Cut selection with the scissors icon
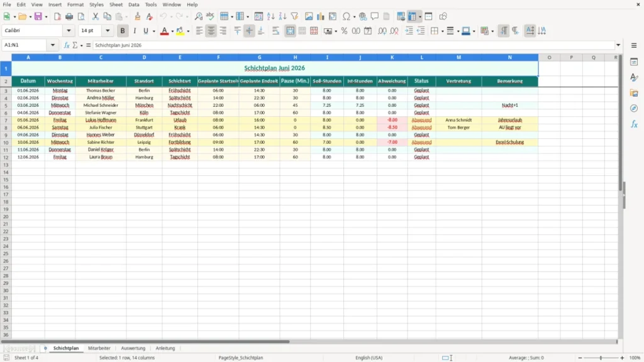This screenshot has width=644, height=362. (96, 16)
